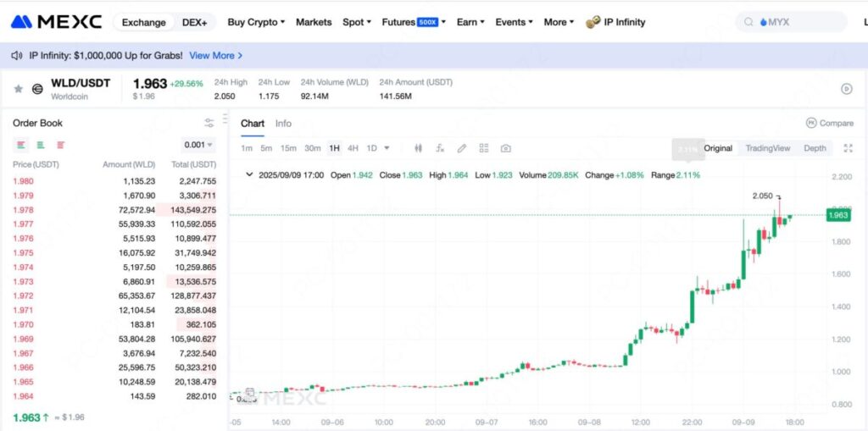Select 1H timeframe
This screenshot has height=431, width=868.
point(334,148)
